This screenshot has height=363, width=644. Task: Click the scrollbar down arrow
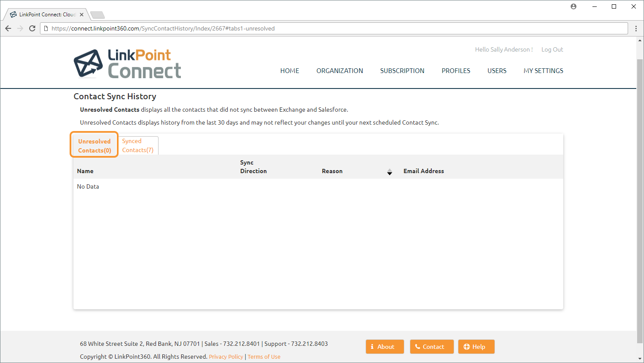pyautogui.click(x=640, y=359)
